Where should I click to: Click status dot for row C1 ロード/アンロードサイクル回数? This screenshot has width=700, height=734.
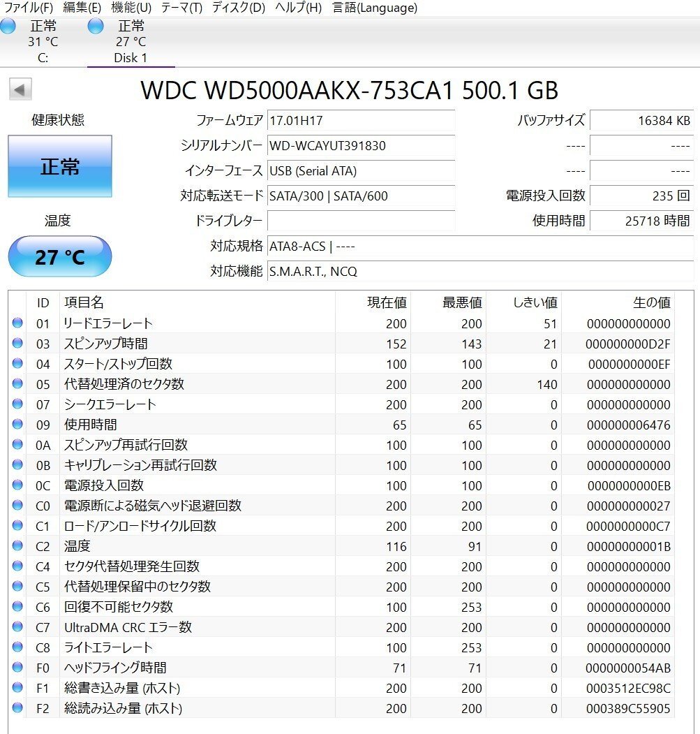(17, 525)
